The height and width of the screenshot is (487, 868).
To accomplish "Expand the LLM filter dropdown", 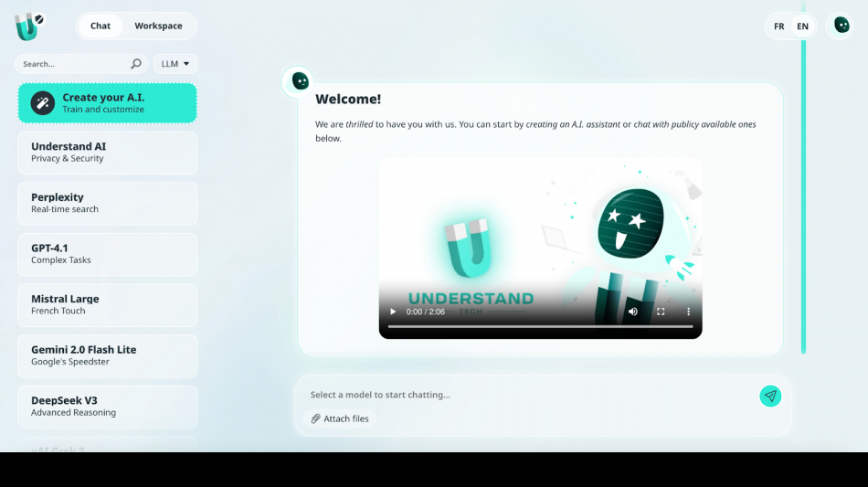I will [175, 64].
